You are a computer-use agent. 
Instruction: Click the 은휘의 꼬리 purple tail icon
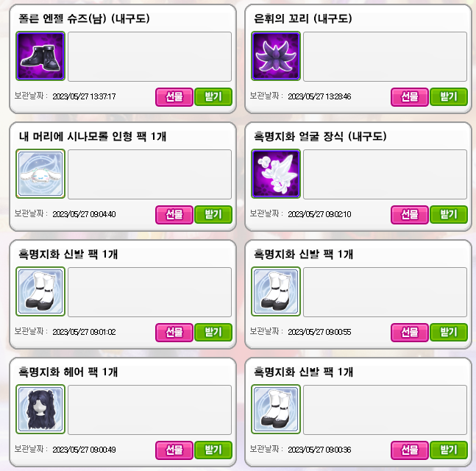tap(276, 56)
